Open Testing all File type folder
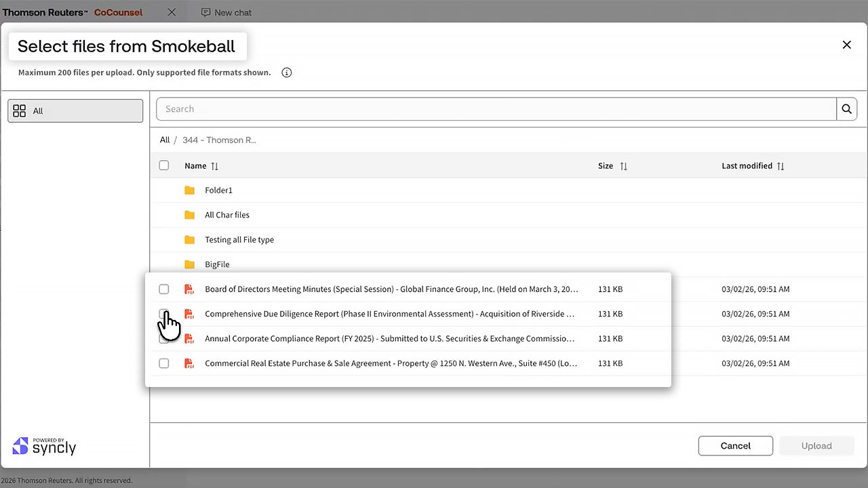This screenshot has height=488, width=868. (x=239, y=240)
